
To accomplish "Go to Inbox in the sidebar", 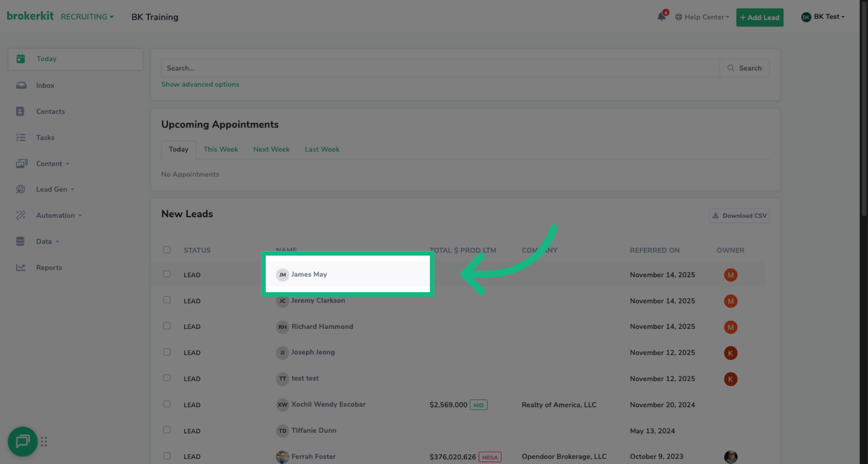I will 45,85.
